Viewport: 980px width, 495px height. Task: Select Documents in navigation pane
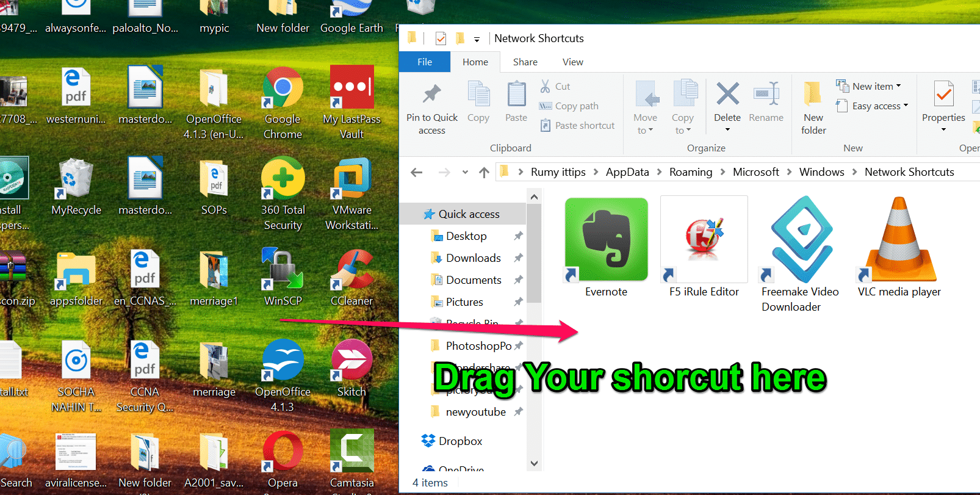pyautogui.click(x=474, y=280)
